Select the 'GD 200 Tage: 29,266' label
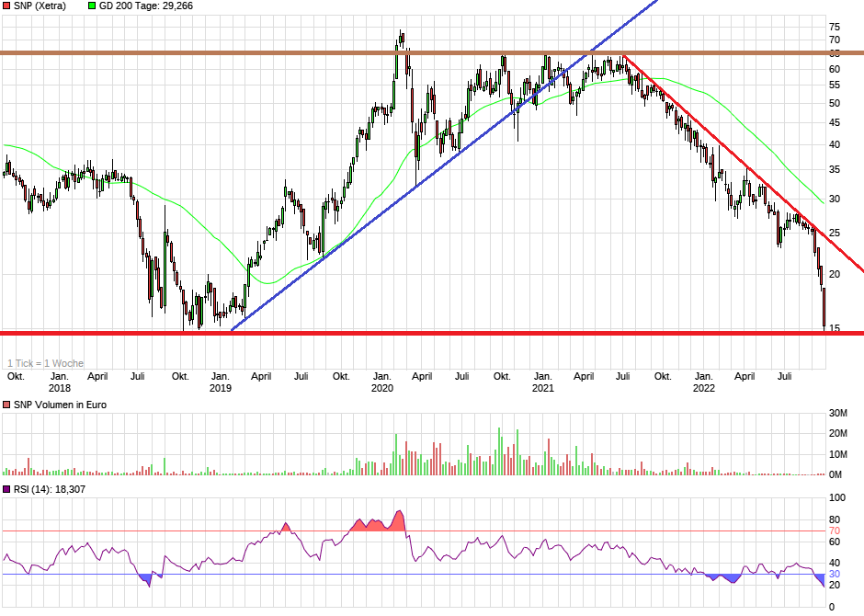 [146, 6]
